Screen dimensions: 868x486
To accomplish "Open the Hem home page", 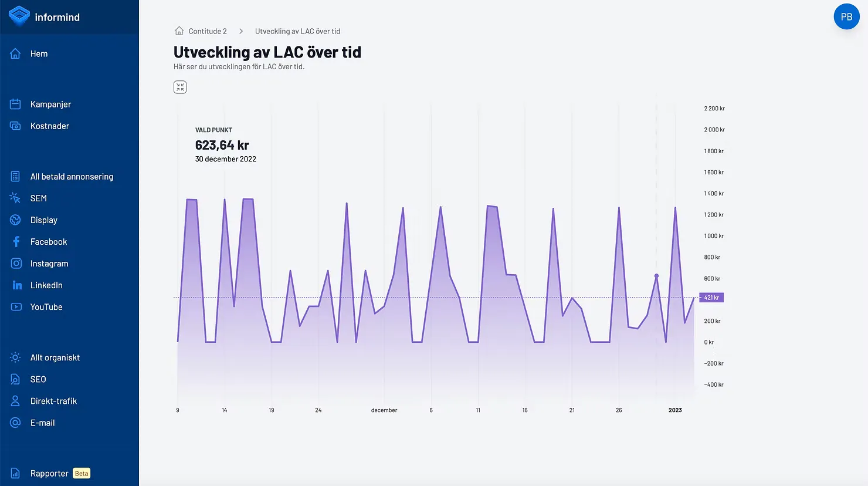I will (x=39, y=54).
